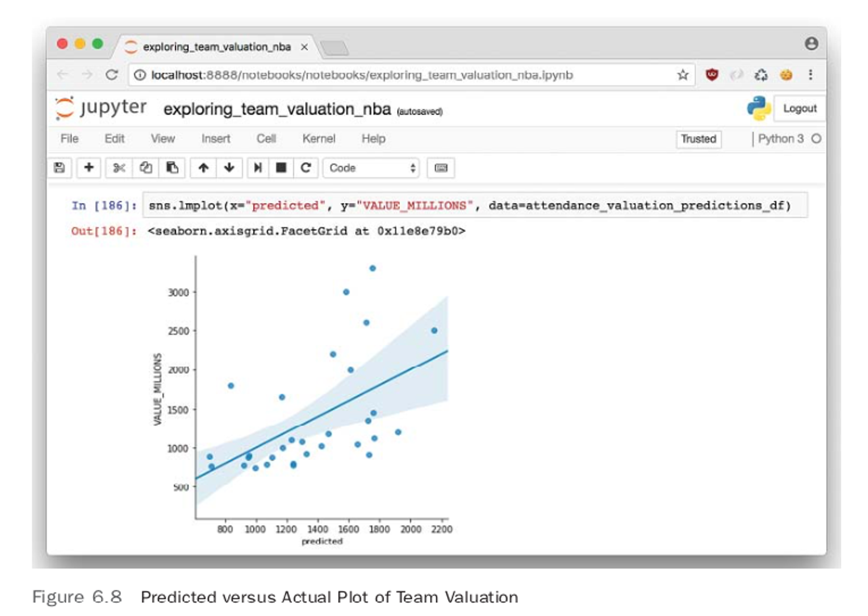
Task: Copy selected cells icon
Action: [x=146, y=168]
